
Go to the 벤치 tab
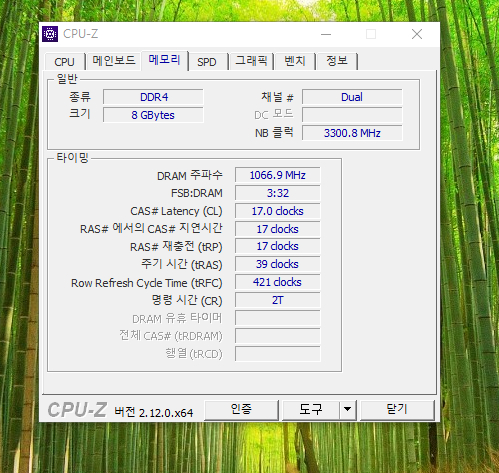tap(295, 61)
